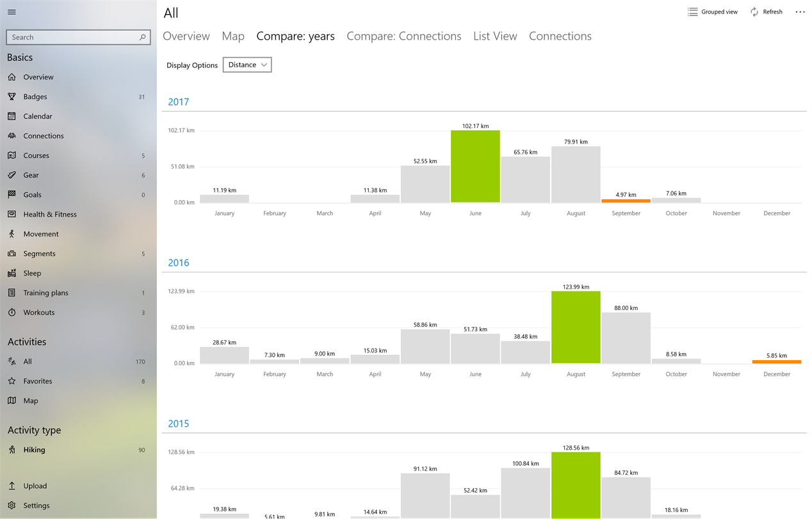Open the List View tab
Image resolution: width=812 pixels, height=519 pixels.
click(x=495, y=36)
